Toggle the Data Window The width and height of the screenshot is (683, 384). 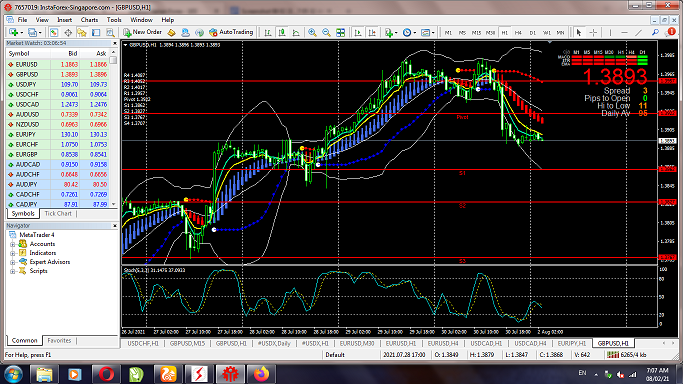[68, 32]
